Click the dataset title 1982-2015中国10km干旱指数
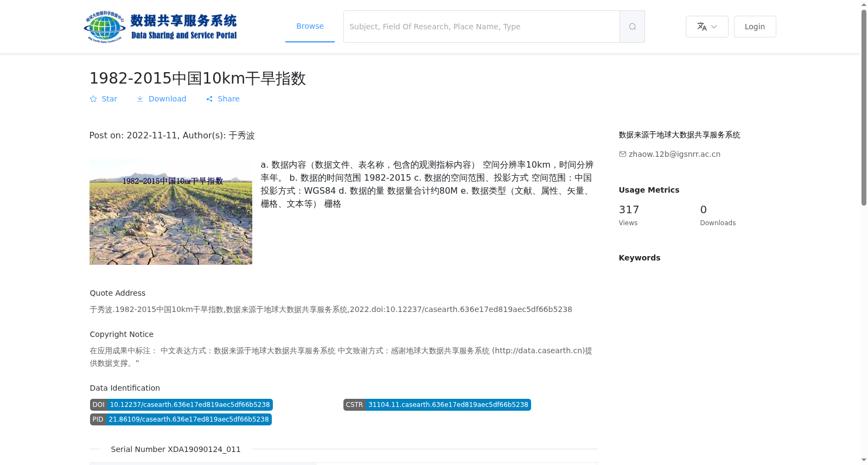 click(197, 78)
